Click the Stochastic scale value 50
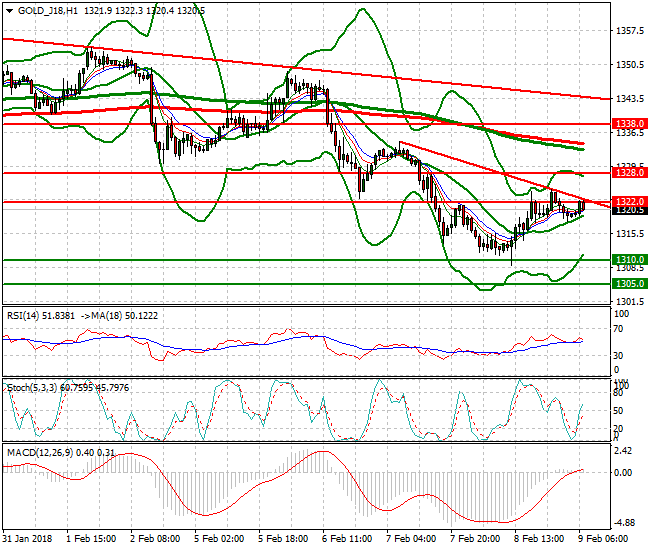 (x=618, y=411)
